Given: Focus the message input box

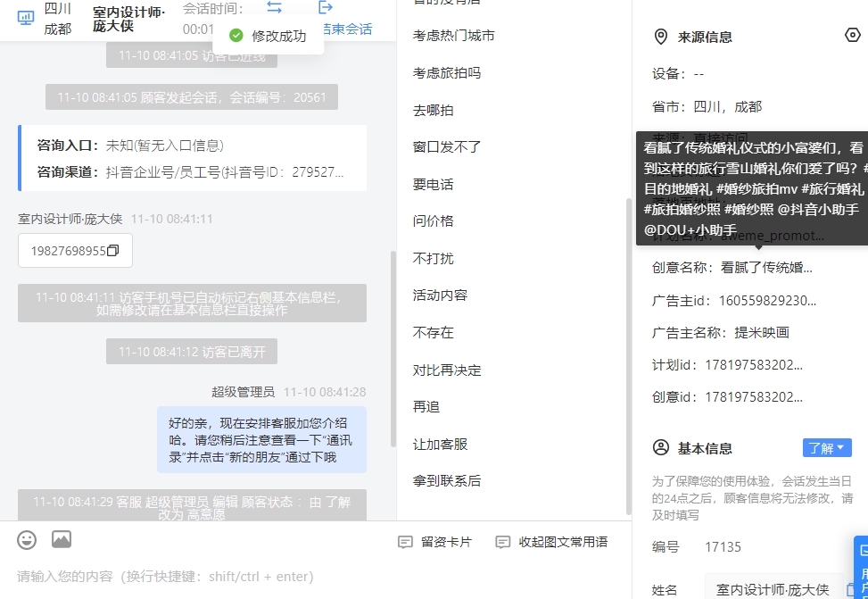Looking at the screenshot, I should (x=316, y=577).
